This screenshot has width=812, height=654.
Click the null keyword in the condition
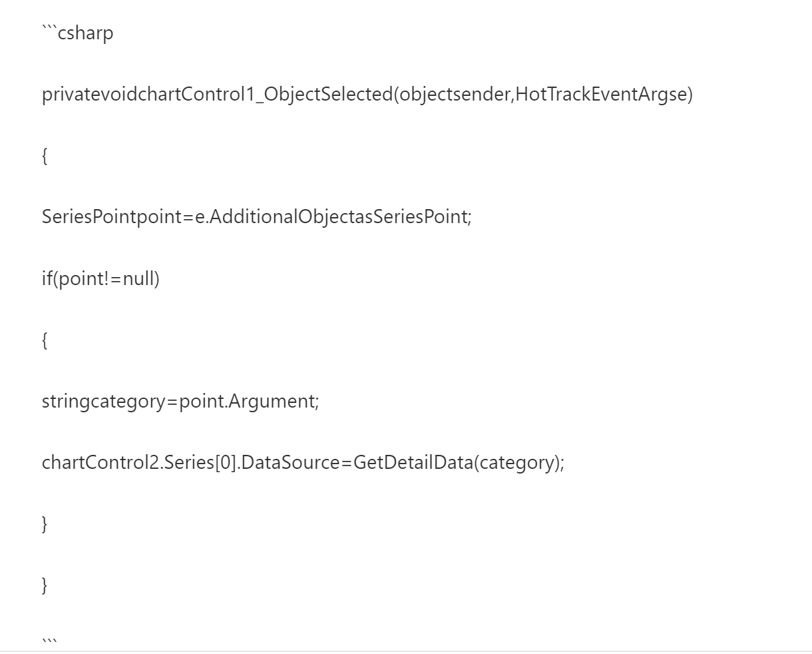coord(138,278)
